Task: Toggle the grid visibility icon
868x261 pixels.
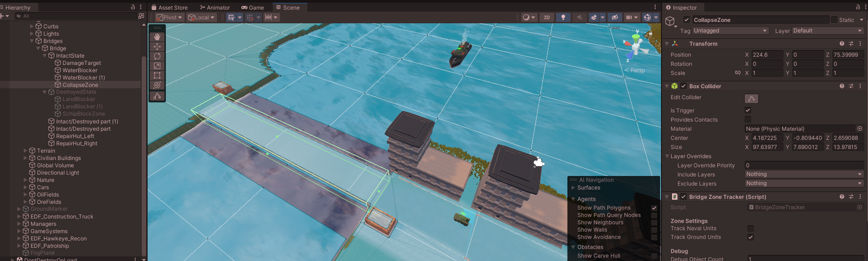Action: pos(231,17)
